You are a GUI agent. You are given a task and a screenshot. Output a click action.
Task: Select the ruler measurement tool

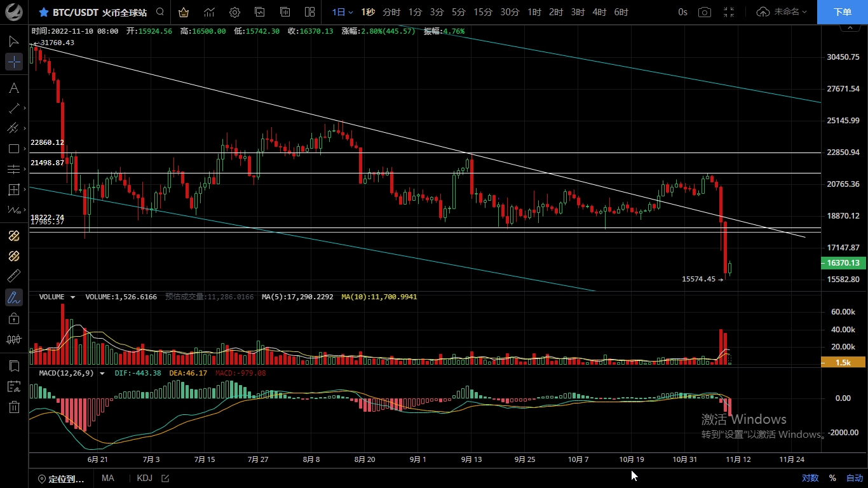pos(13,276)
